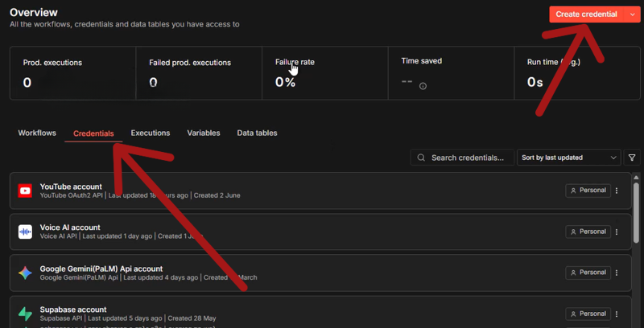This screenshot has width=644, height=328.
Task: Open the Voice AI account credential
Action: [320, 232]
